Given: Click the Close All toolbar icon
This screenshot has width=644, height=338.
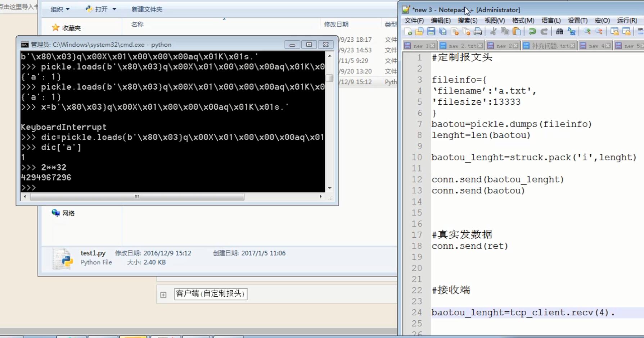Looking at the screenshot, I should (466, 32).
